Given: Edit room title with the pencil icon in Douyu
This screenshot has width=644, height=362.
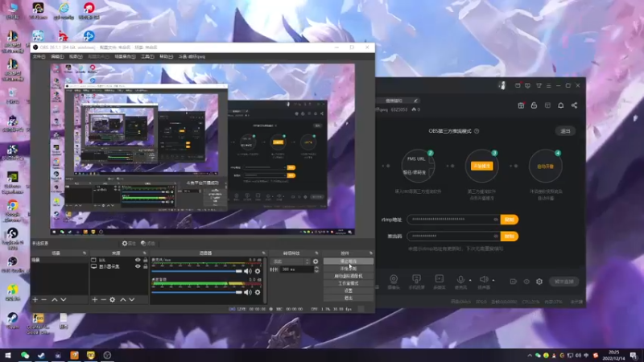Looking at the screenshot, I should pyautogui.click(x=415, y=101).
